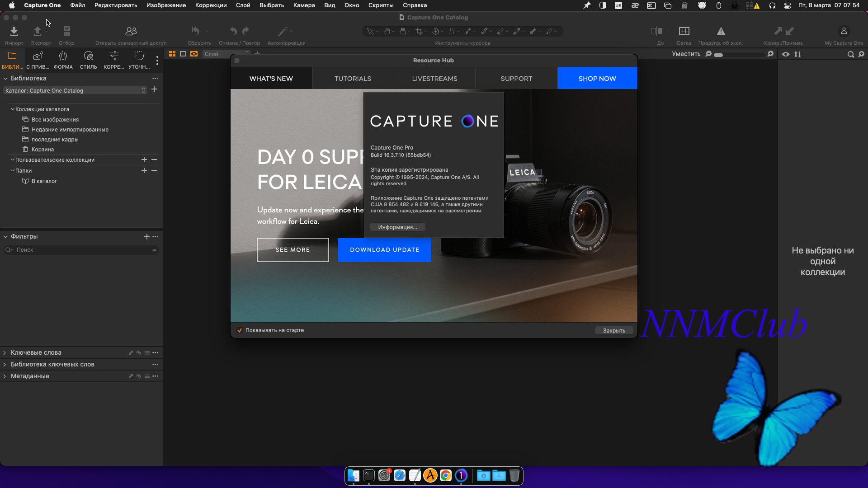Toggle the Before (До) view icon
This screenshot has width=868, height=488.
656,31
